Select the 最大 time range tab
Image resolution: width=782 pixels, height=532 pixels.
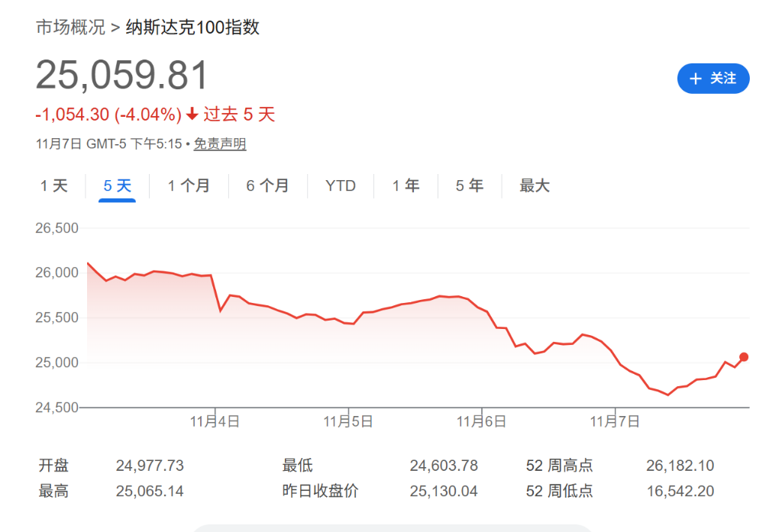(534, 185)
